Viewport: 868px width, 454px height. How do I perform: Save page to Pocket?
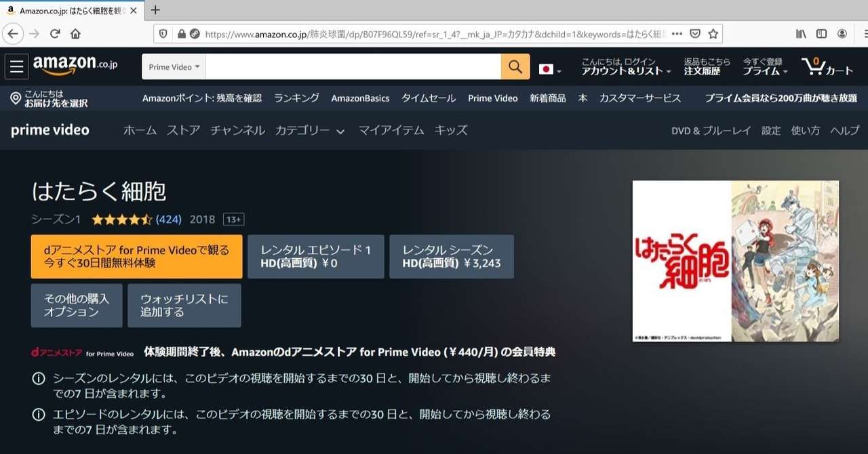[695, 33]
